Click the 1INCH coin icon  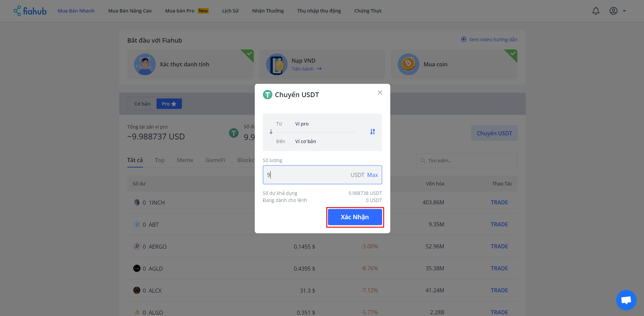click(137, 202)
